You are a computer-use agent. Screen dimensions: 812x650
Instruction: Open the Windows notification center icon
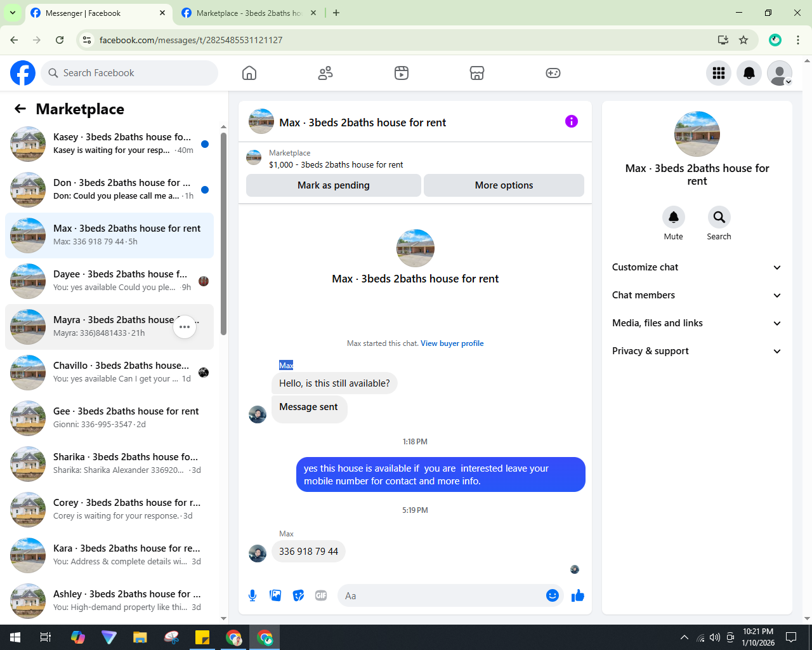point(791,637)
